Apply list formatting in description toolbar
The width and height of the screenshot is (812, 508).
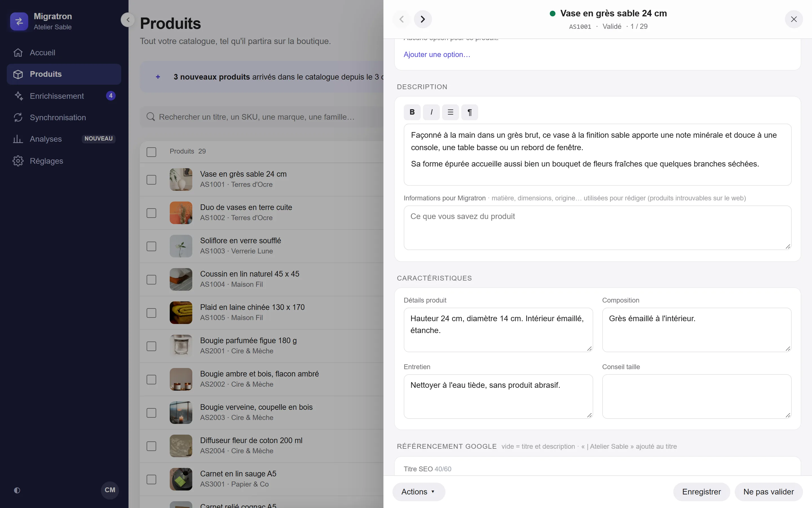pos(451,112)
